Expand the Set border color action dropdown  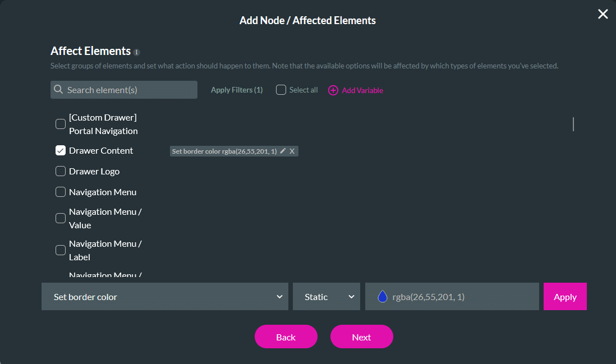164,296
